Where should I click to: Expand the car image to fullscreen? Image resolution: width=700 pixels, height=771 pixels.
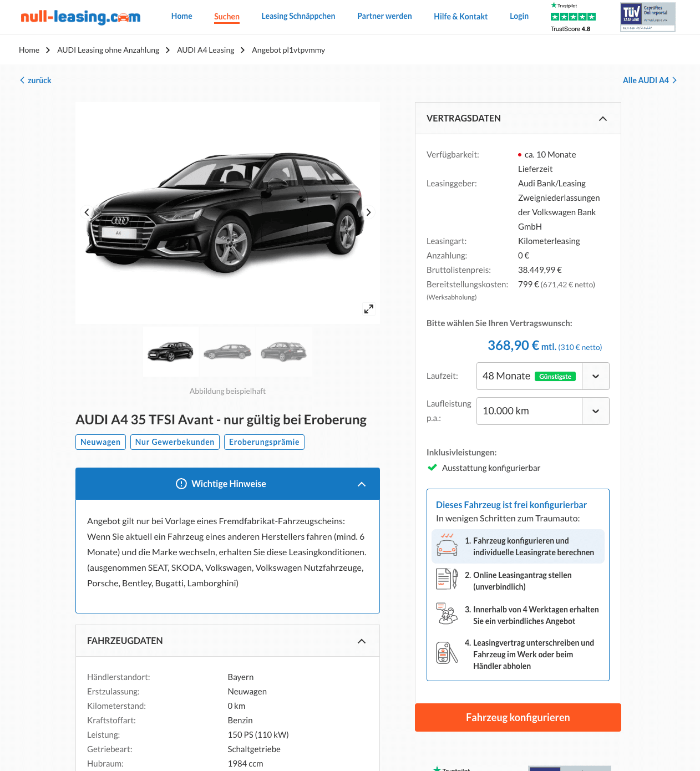[369, 309]
